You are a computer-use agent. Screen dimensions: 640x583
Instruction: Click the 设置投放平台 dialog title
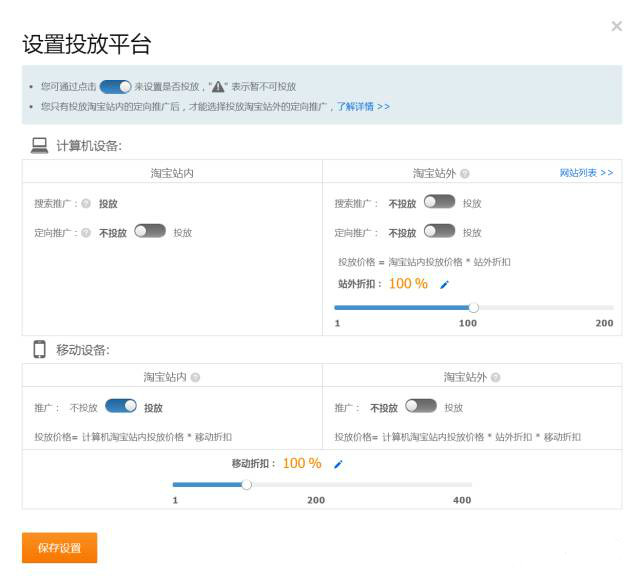[x=87, y=44]
